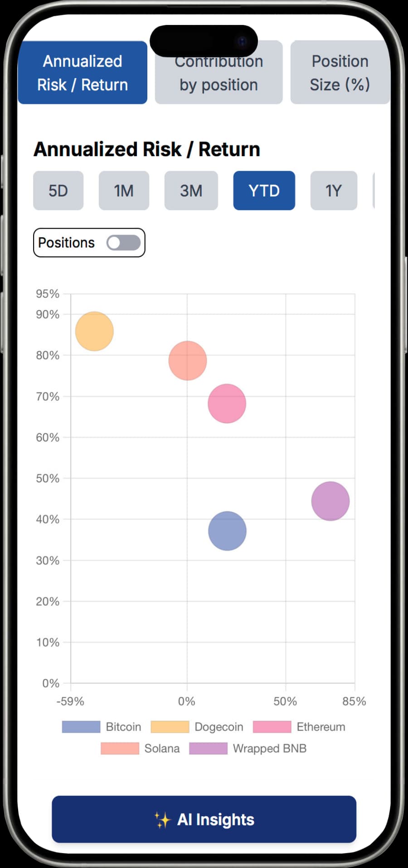
Task: Switch the period to 1Y
Action: (x=333, y=191)
